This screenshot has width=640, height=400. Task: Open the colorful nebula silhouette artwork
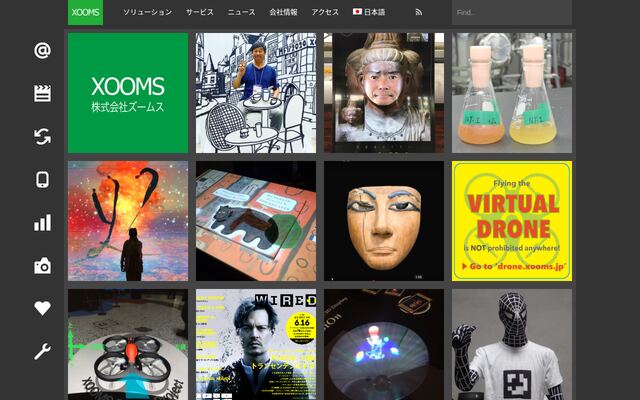click(128, 221)
